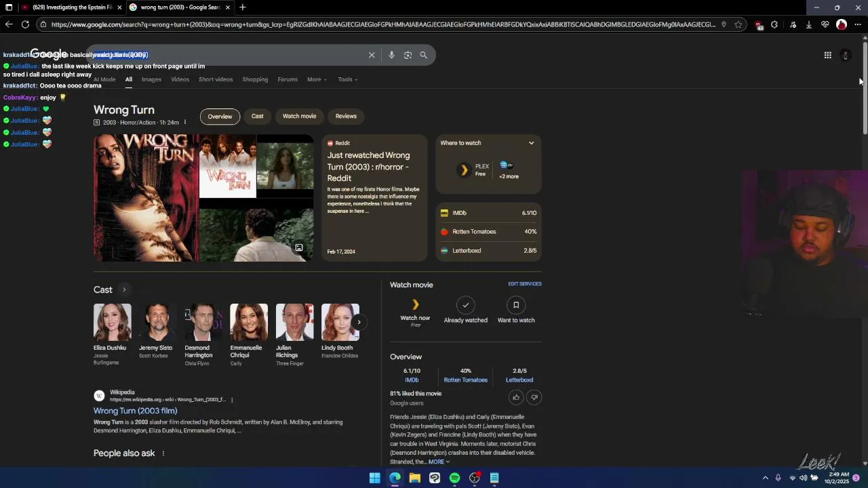The height and width of the screenshot is (488, 868).
Task: Open the Google apps grid icon
Action: tap(827, 55)
